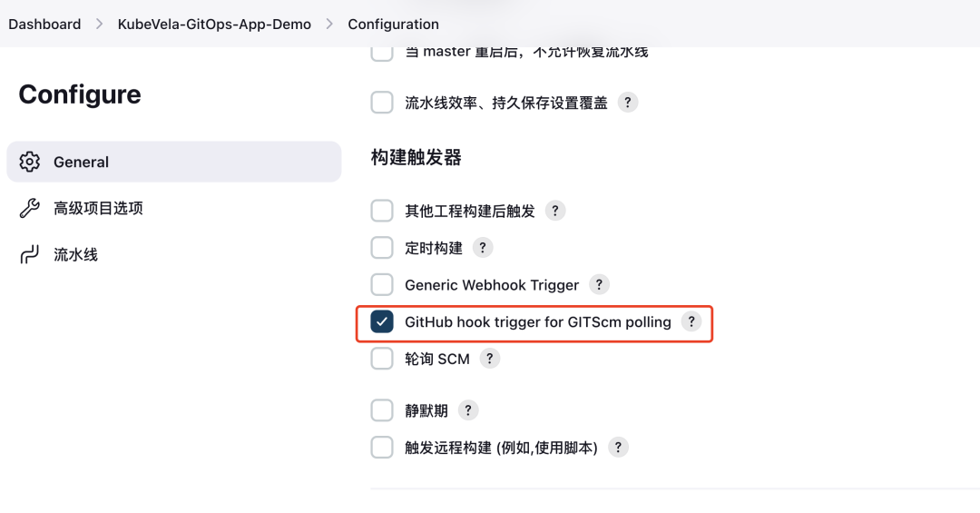This screenshot has height=513, width=980.
Task: Open help for GitHub hook trigger option
Action: 691,321
